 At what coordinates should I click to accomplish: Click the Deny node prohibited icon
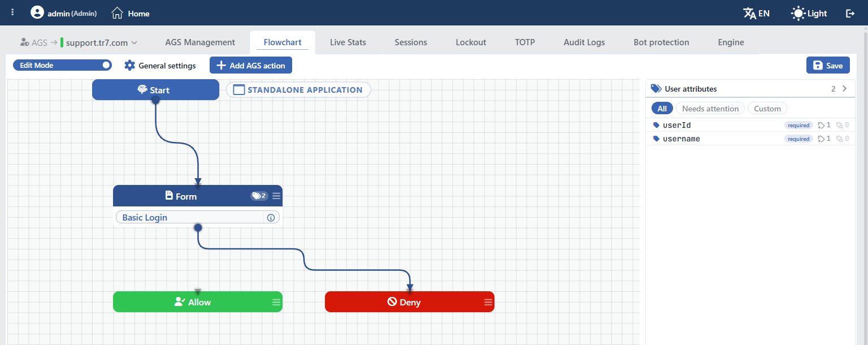tap(392, 302)
